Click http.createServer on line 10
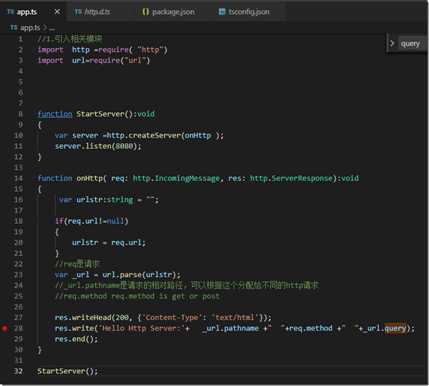Image resolution: width=429 pixels, height=386 pixels. tap(143, 136)
